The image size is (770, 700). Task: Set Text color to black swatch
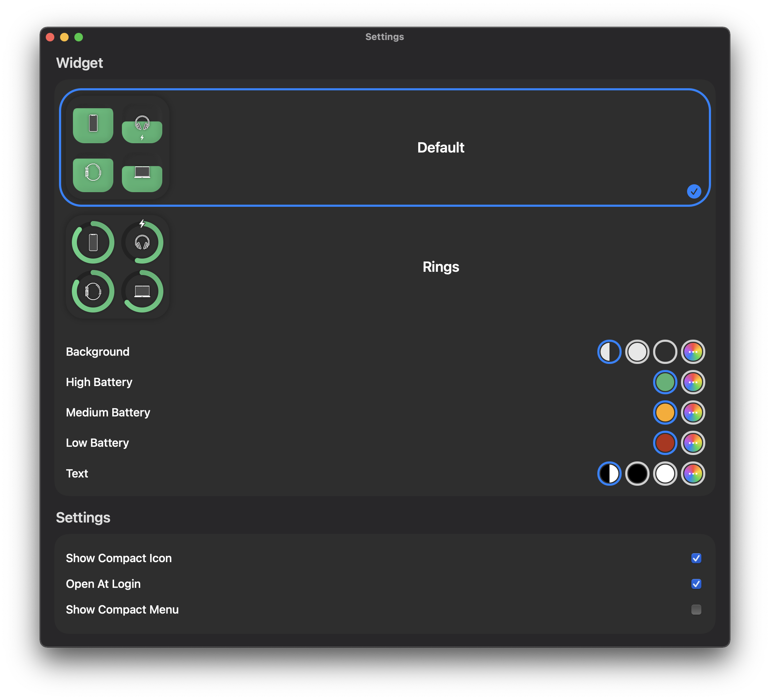pos(637,474)
